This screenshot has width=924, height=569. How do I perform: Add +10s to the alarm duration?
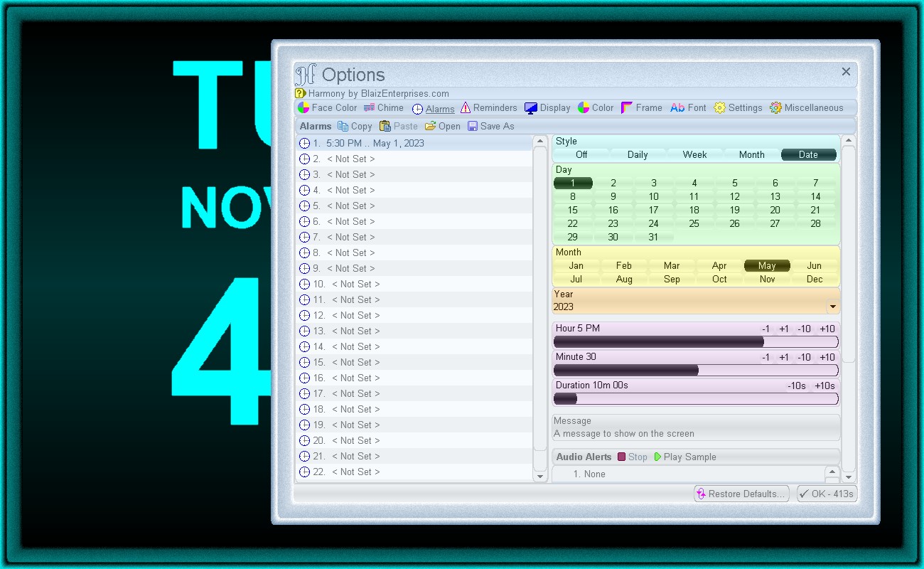pyautogui.click(x=824, y=385)
